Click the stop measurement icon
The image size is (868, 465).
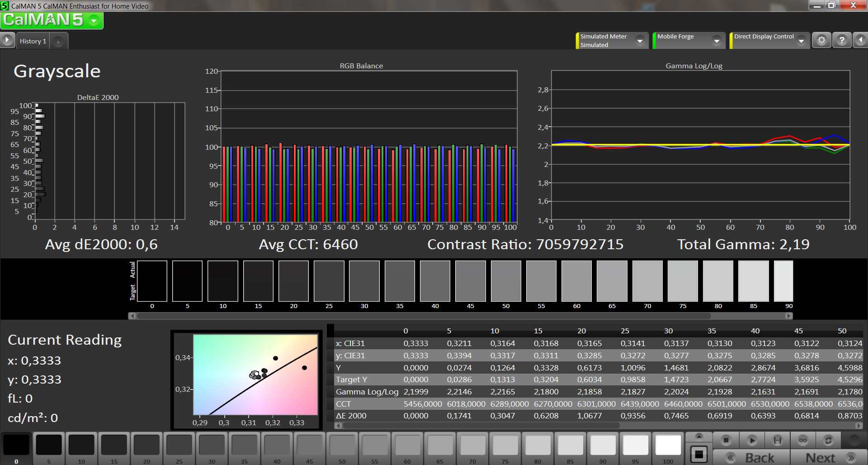point(726,440)
